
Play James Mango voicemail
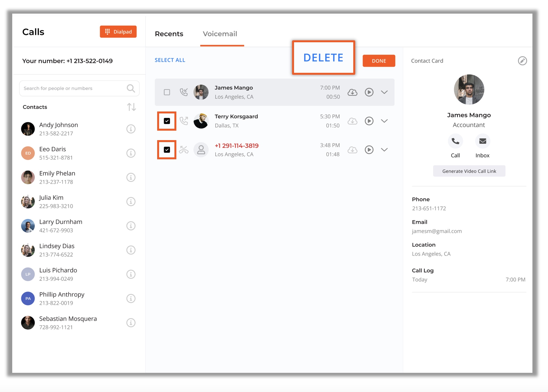coord(369,92)
